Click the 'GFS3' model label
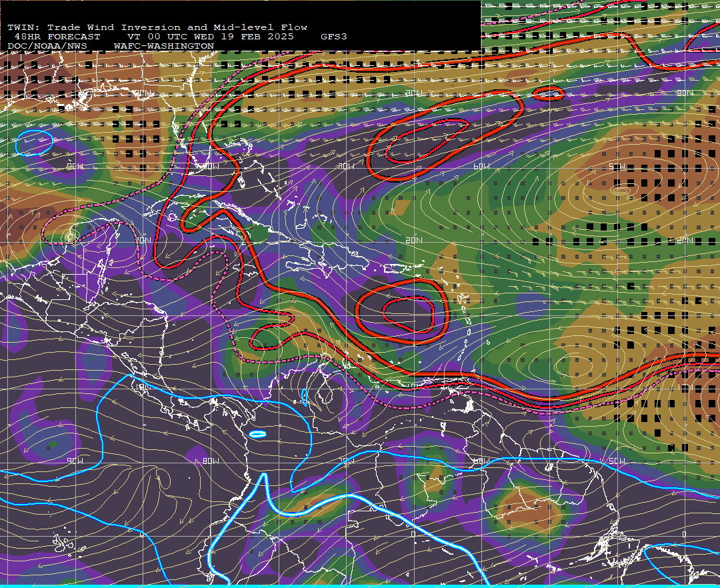This screenshot has height=588, width=720. (x=334, y=37)
